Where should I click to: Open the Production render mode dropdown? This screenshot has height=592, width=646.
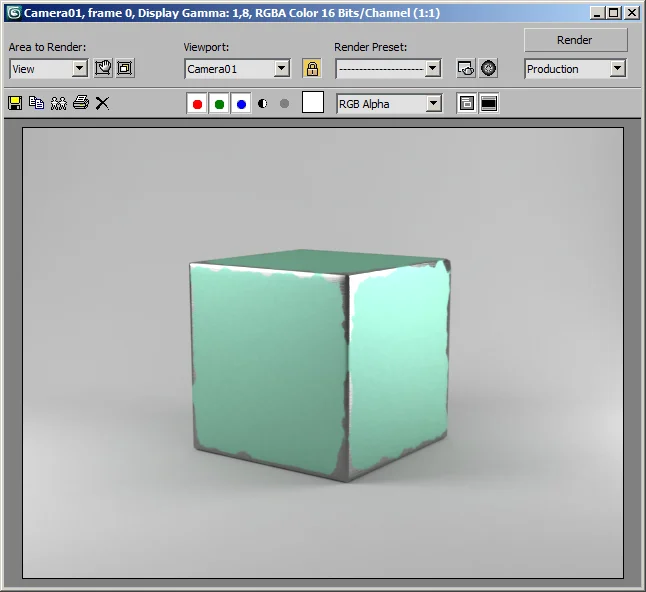point(576,69)
